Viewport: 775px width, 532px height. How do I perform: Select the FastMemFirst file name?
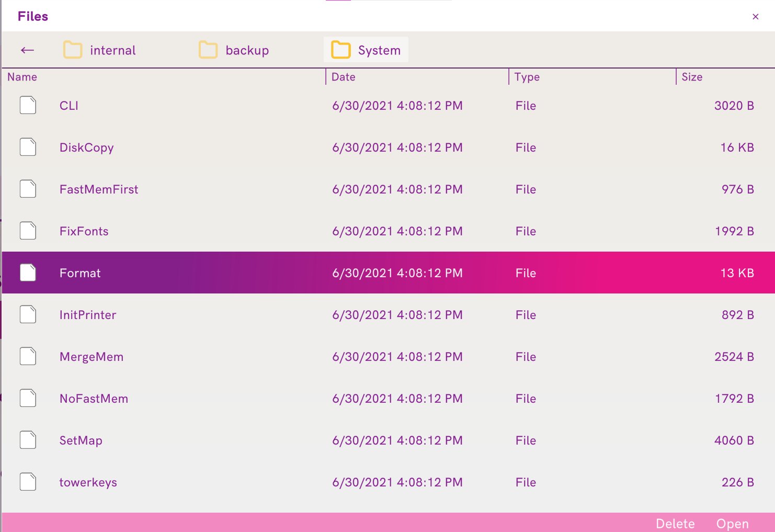pos(99,189)
